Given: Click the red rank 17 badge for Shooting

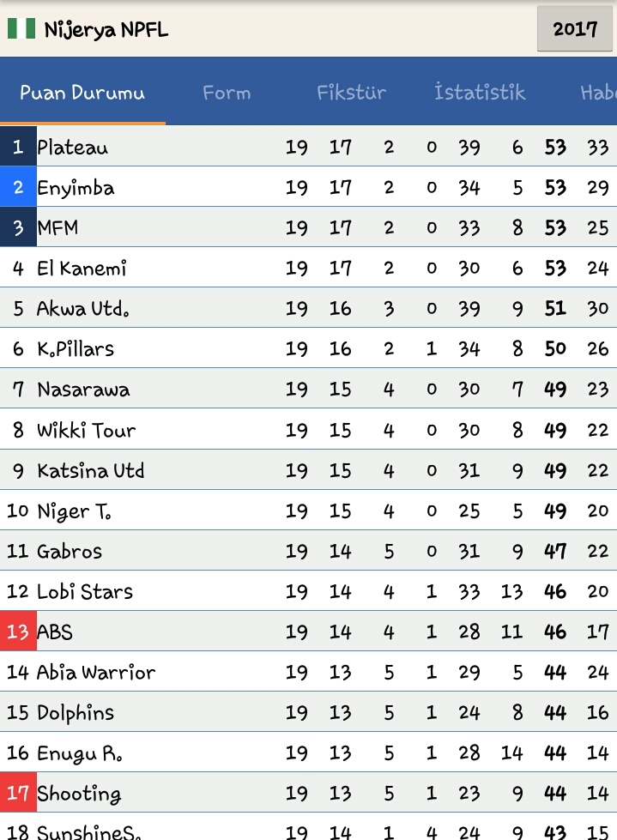Looking at the screenshot, I should click(18, 793).
